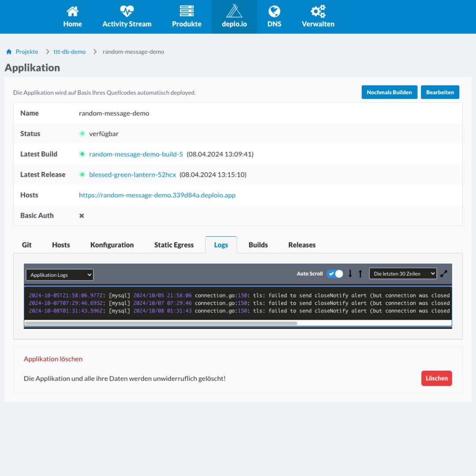Click the Basic Auth cross icon
The image size is (476, 476).
coord(82,216)
